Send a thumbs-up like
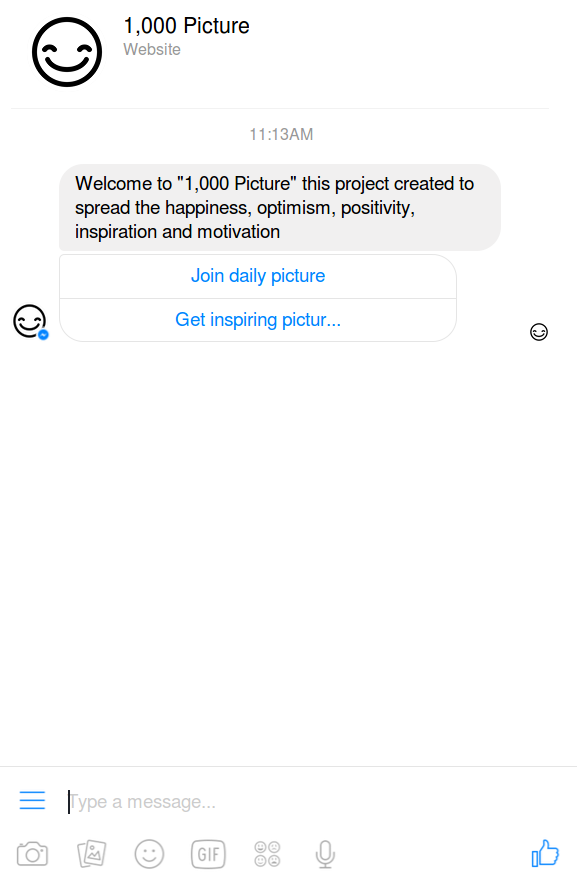This screenshot has height=885, width=577. (x=545, y=853)
